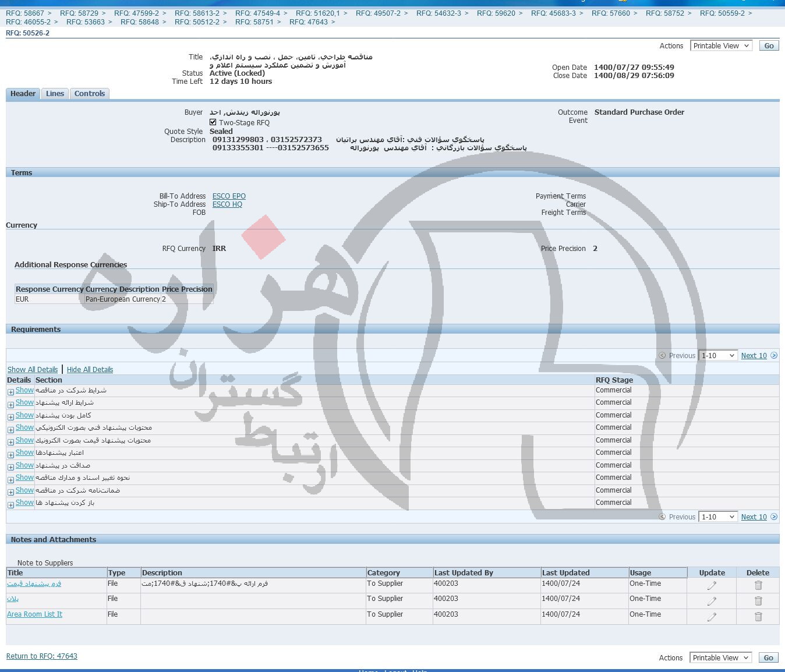Click Show All Details link
Image resolution: width=785 pixels, height=672 pixels.
click(x=33, y=369)
